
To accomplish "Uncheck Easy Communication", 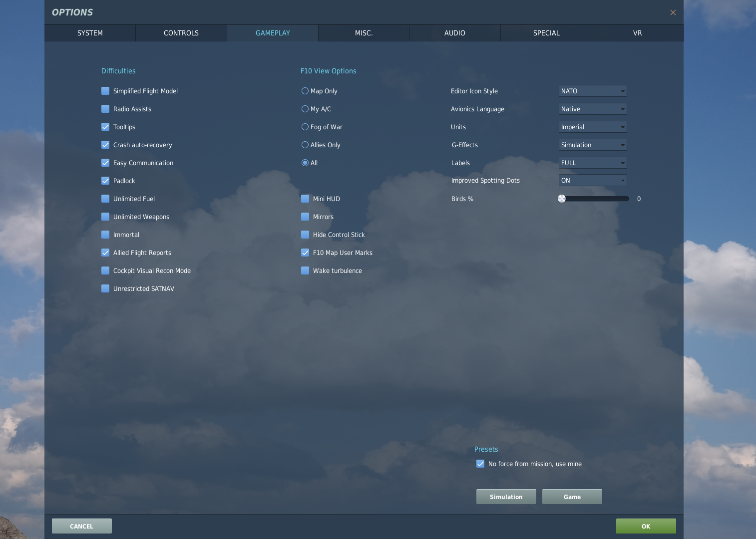I will (105, 163).
